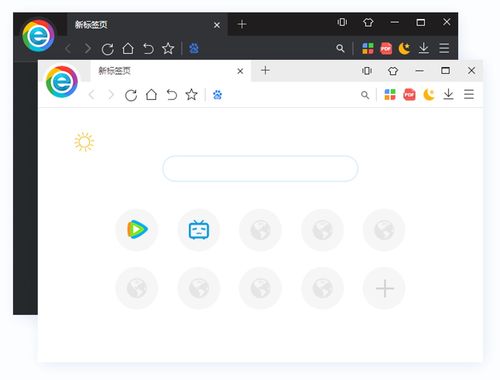Viewport: 500px width, 380px height.
Task: Open the Tencent Video play shortcut tile
Action: tap(137, 230)
